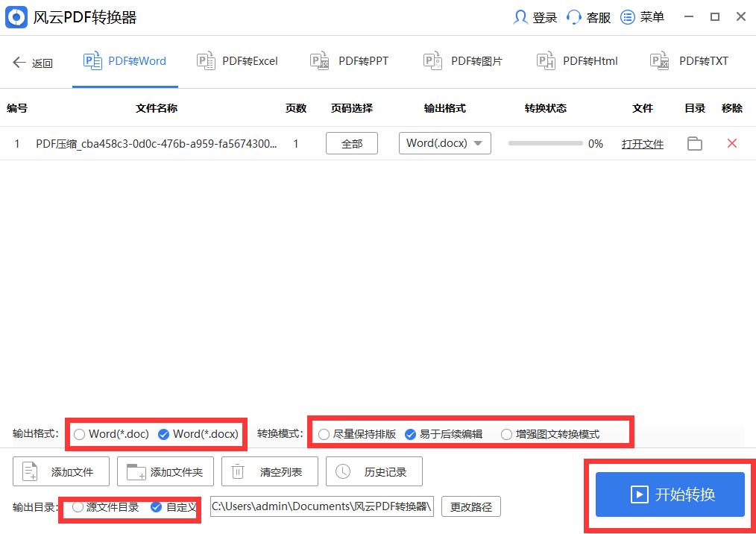Click the 文件名称 column header
The height and width of the screenshot is (534, 756).
157,108
